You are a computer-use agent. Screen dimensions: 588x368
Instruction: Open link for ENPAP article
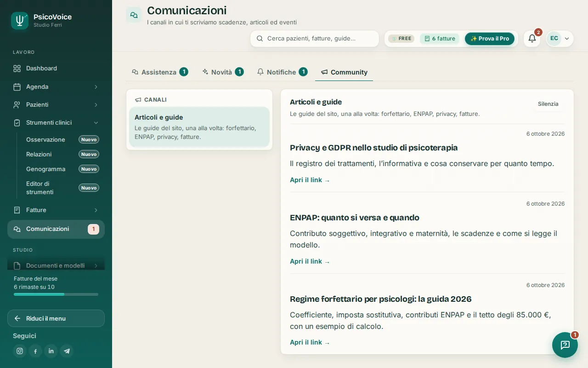(310, 262)
